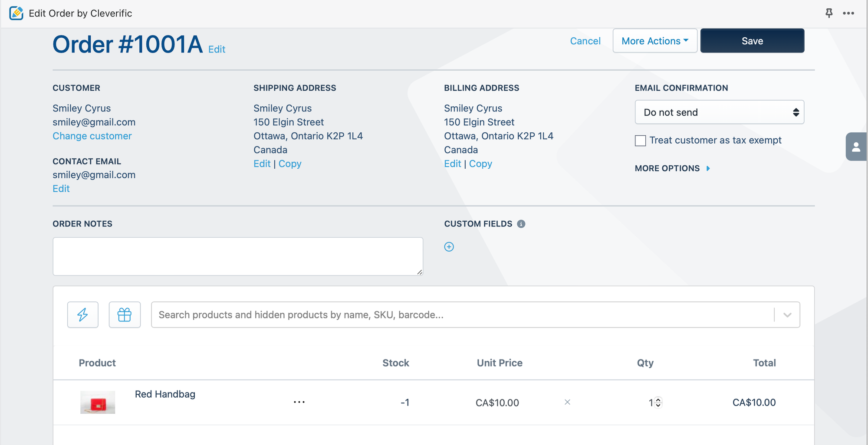Click into the Order Notes text area
Screen dimensions: 868x445
(x=238, y=256)
